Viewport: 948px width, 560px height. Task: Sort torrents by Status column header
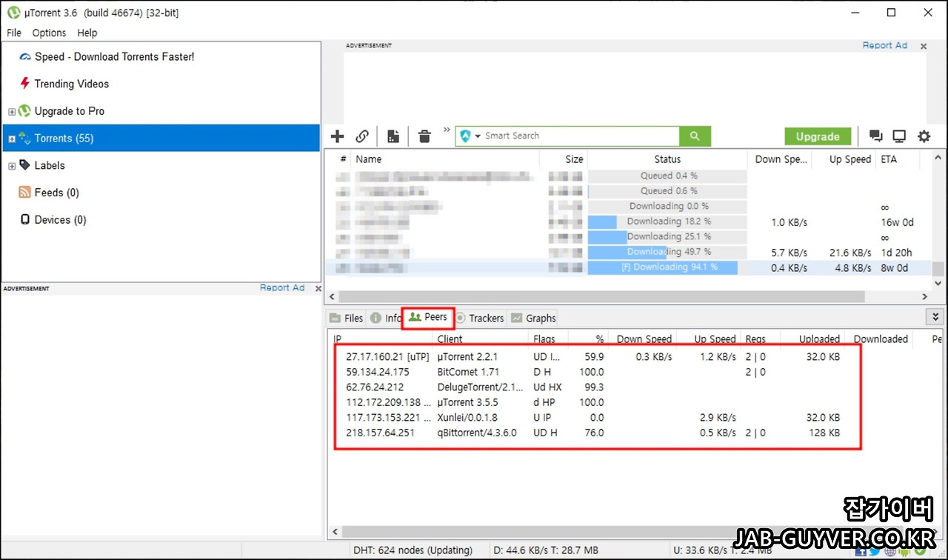(667, 159)
